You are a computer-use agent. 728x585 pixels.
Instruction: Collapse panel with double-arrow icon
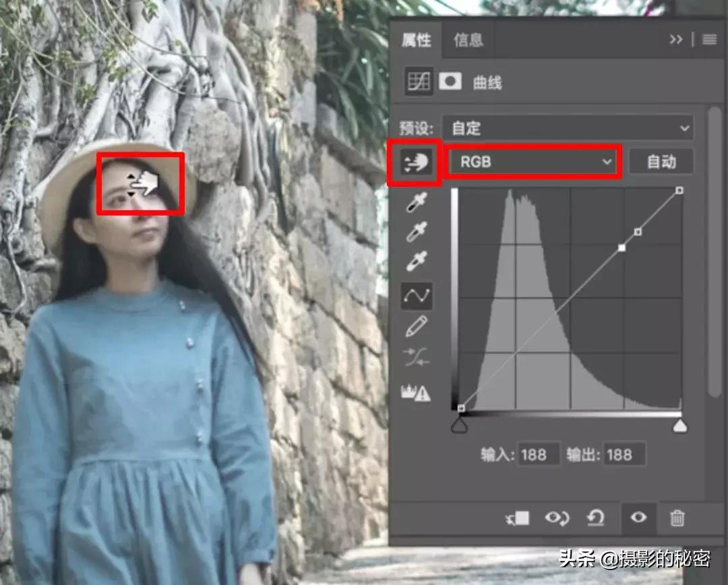click(675, 40)
